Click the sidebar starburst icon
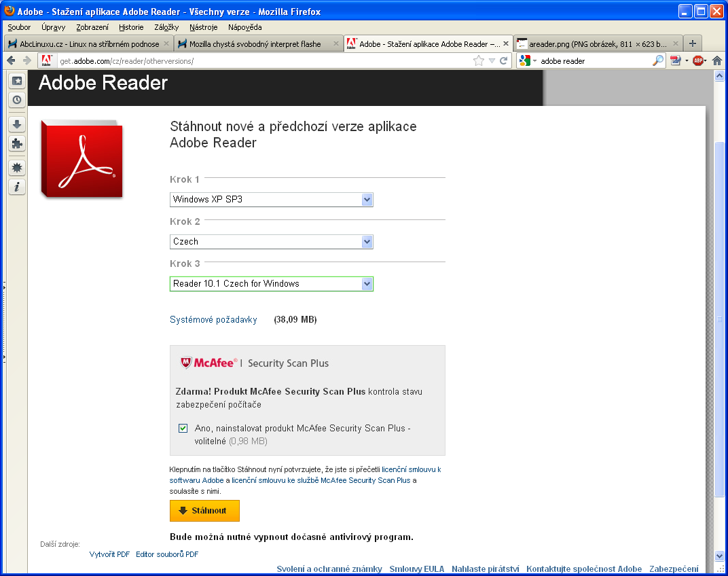 click(17, 168)
